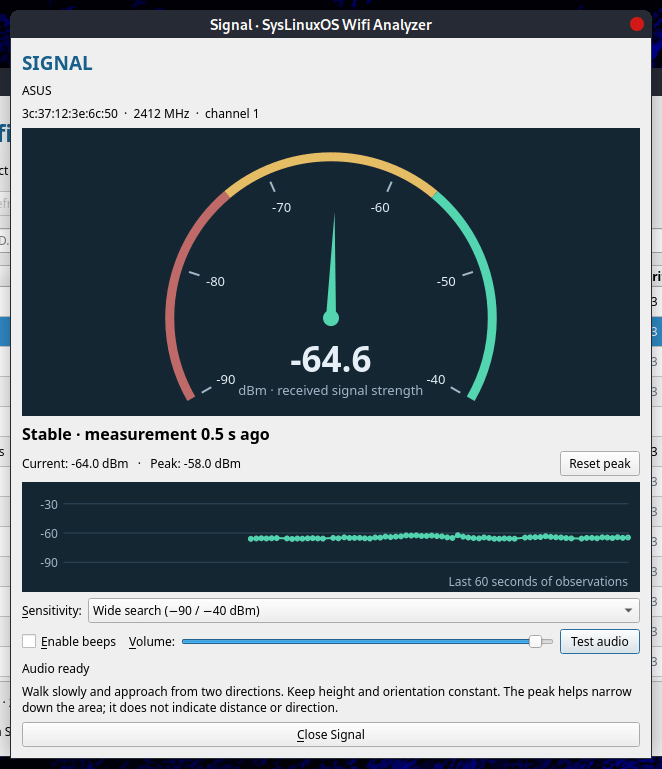Screen dimensions: 662x769
Task: Click the Test audio button
Action: [600, 641]
